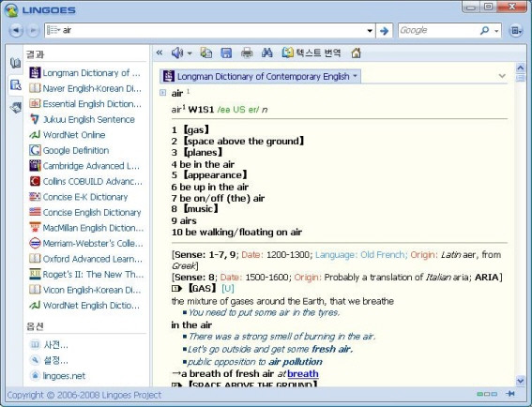Click the pin icon in the status bar
The height and width of the screenshot is (407, 532).
(510, 394)
